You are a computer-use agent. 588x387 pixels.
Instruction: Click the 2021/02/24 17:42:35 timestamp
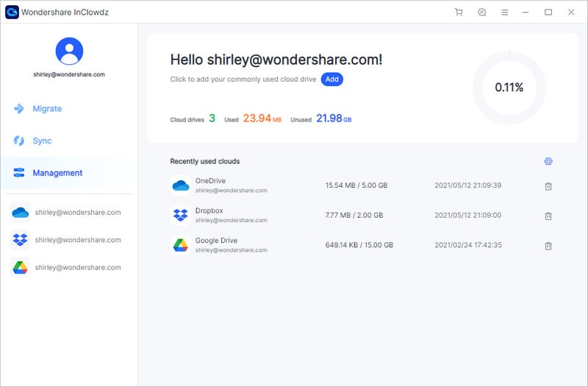pyautogui.click(x=468, y=245)
